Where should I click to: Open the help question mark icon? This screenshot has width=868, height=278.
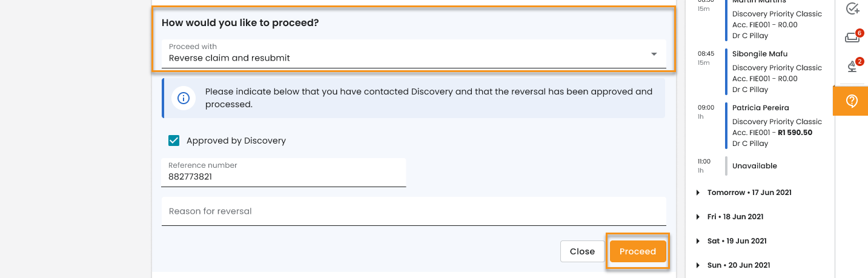tap(851, 101)
